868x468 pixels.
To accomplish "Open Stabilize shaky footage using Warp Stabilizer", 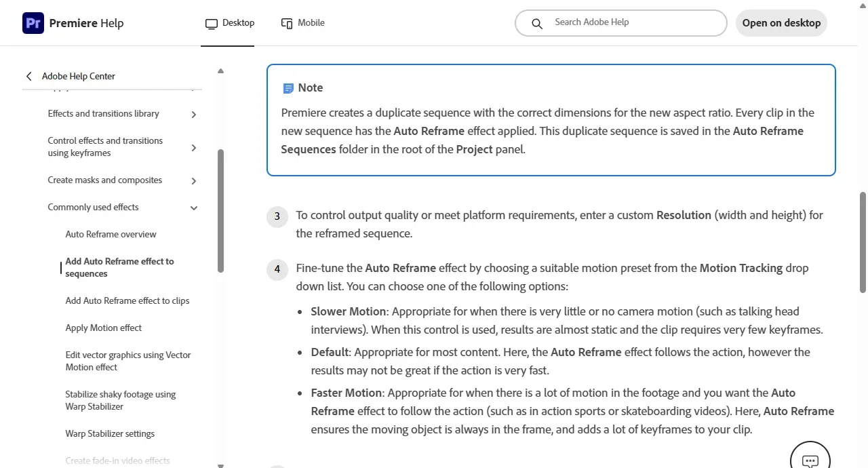I will (121, 401).
